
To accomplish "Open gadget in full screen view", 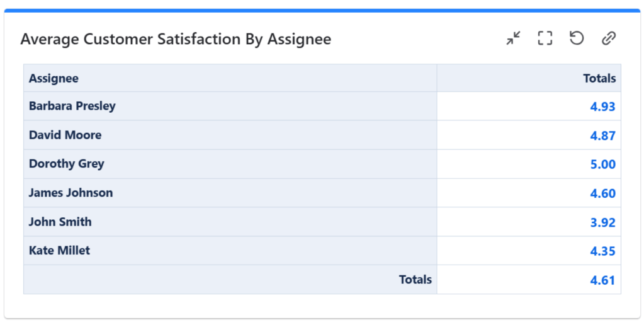I will click(545, 38).
